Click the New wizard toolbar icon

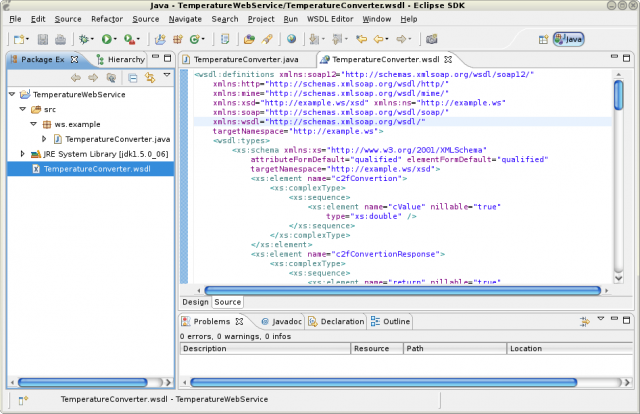tap(19, 39)
